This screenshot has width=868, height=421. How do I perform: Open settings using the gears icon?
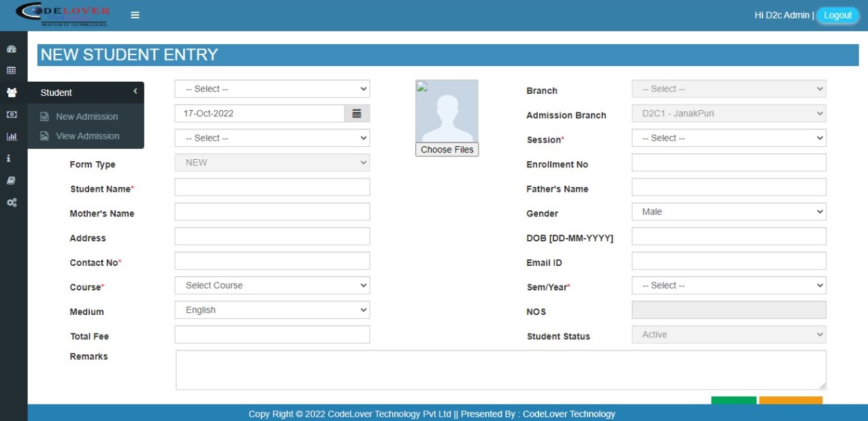click(11, 202)
